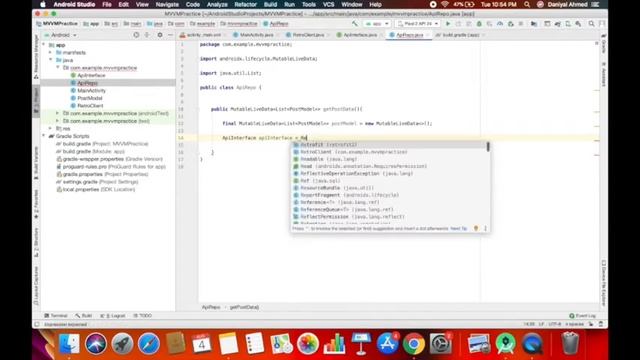Toggle the Favorites side tab
640x360 pixels.
tap(36, 204)
